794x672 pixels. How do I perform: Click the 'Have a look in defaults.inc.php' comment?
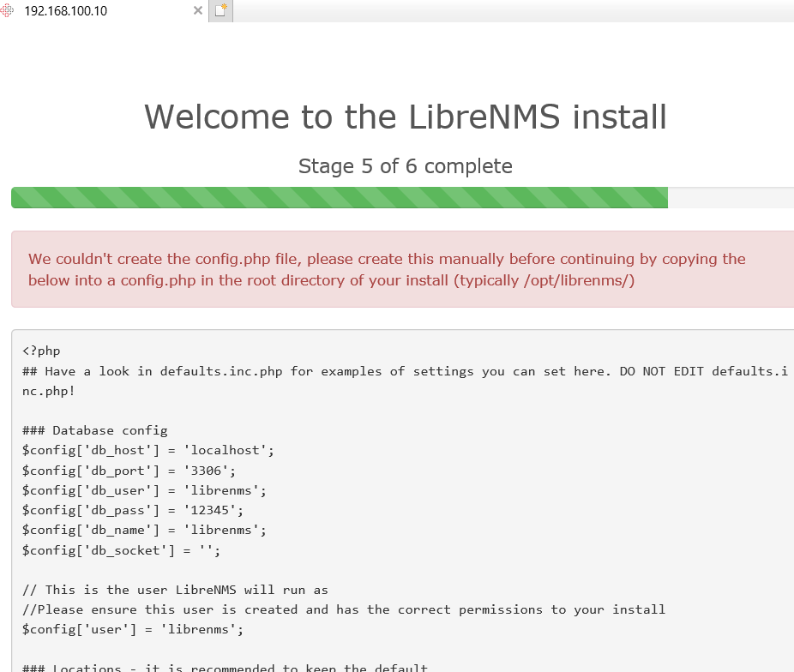405,381
